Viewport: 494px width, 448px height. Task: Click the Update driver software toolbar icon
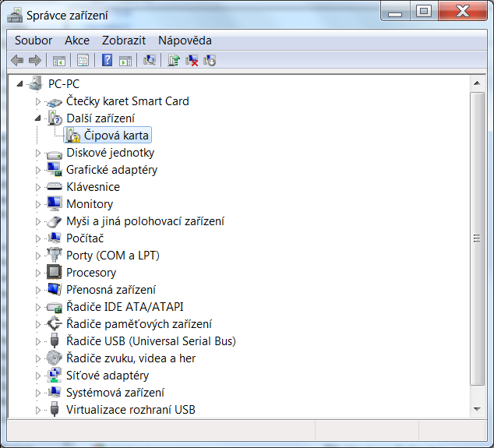[x=174, y=60]
